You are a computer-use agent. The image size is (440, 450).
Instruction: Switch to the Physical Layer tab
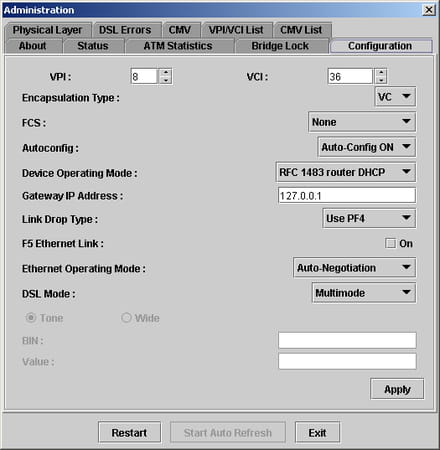click(x=48, y=30)
